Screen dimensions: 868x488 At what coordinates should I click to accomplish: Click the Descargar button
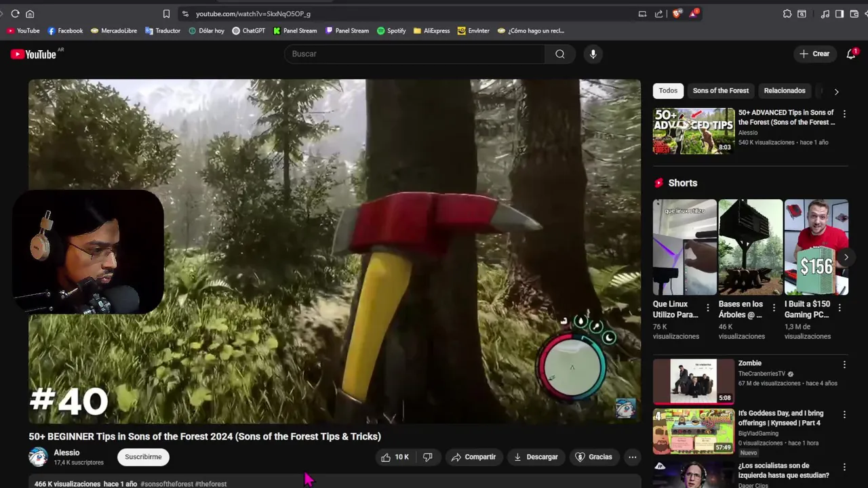[x=536, y=457]
